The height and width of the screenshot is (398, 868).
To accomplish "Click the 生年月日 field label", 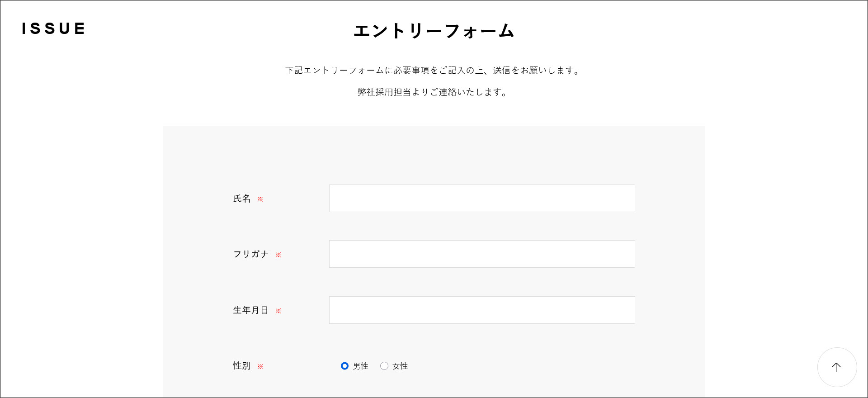I will click(x=251, y=310).
